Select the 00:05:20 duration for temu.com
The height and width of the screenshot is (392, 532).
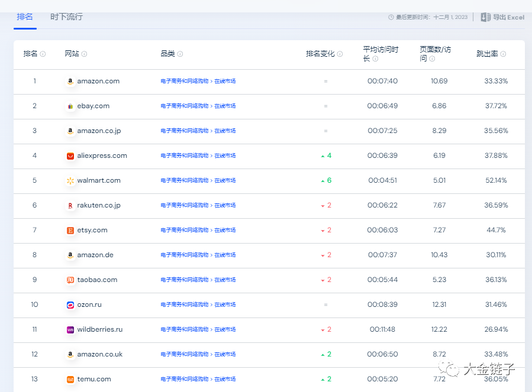(x=382, y=379)
